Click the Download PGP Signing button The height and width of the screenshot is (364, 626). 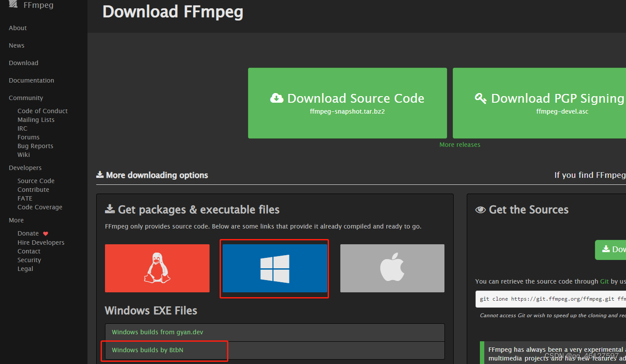point(539,103)
